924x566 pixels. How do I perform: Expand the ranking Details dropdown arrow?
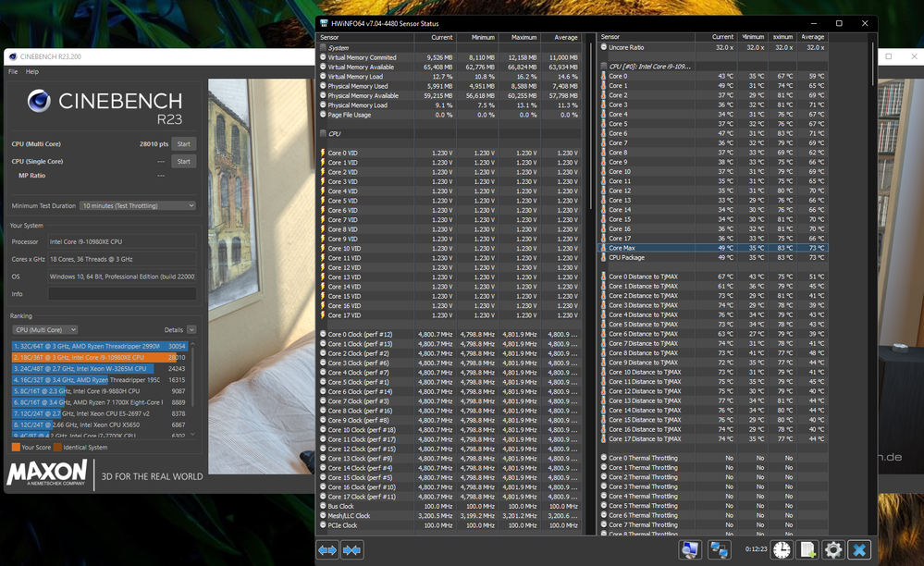pyautogui.click(x=191, y=330)
